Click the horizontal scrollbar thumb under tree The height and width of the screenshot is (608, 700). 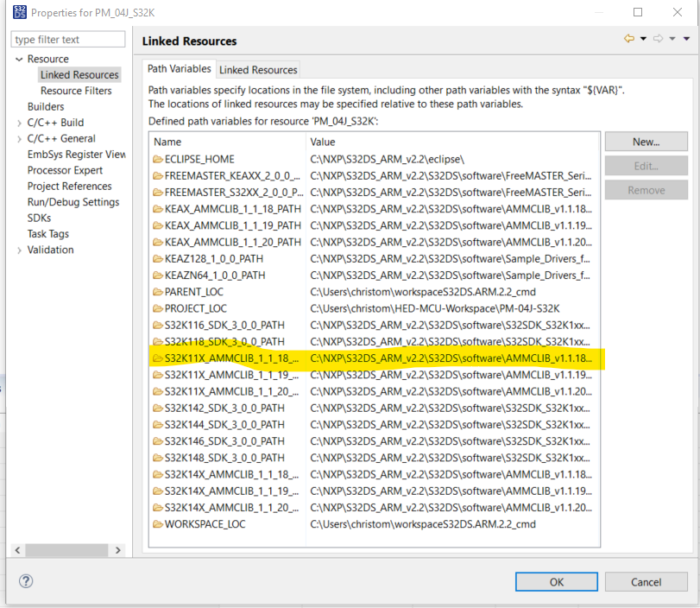coord(66,550)
